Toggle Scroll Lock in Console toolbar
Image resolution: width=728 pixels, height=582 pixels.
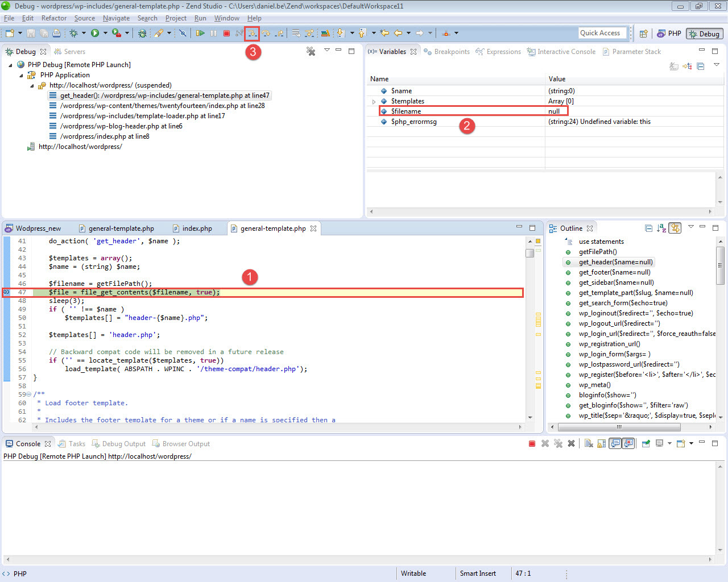click(x=601, y=444)
